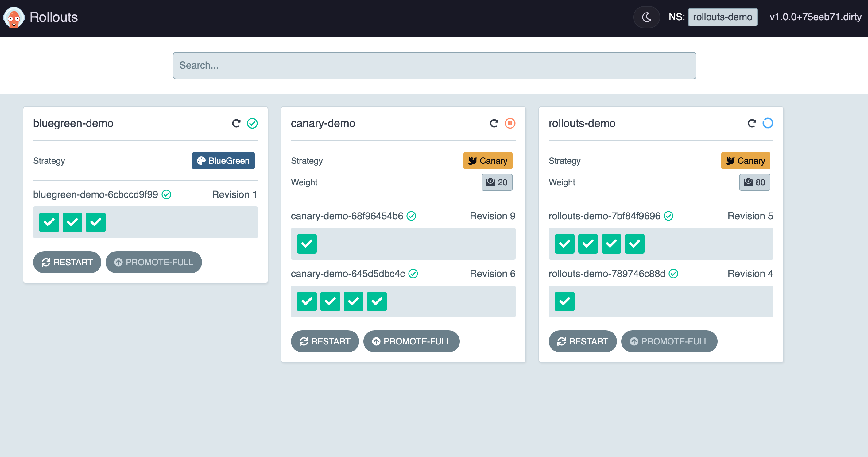Click rollouts-demo's blue progressing spinner icon
Screen dimensions: 868x457
[x=768, y=123]
